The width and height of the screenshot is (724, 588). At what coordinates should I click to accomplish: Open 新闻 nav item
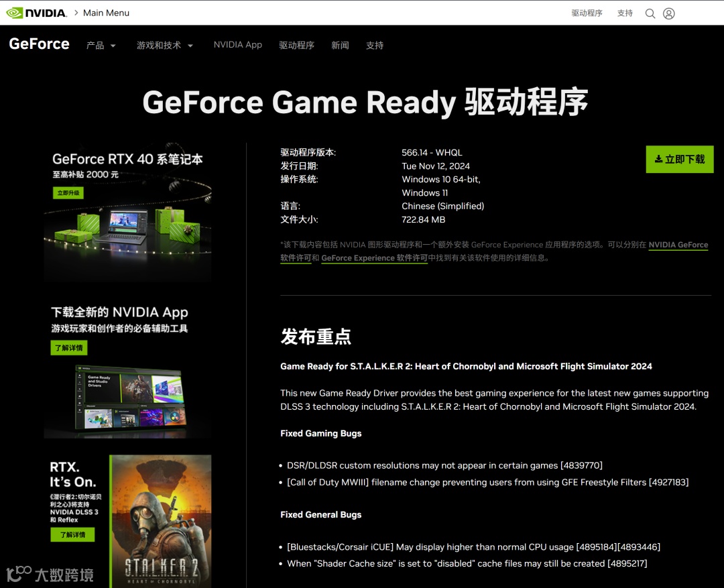[x=340, y=46]
